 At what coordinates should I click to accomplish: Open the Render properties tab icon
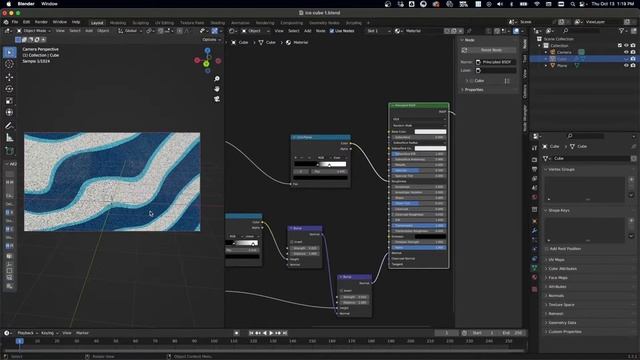pos(534,160)
